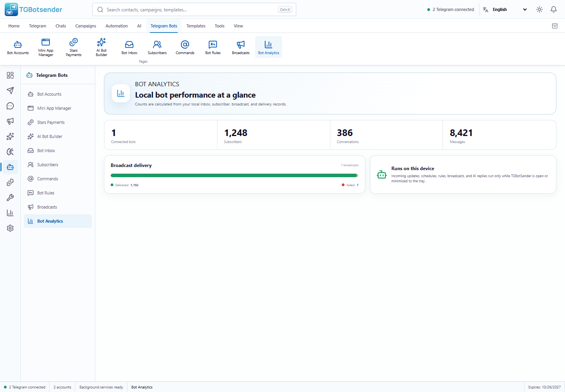Collapse the ribbon with top-right panel icon
This screenshot has height=392, width=565.
(x=555, y=26)
